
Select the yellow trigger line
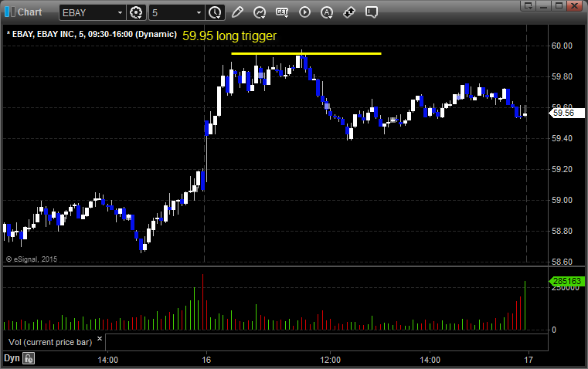tap(307, 53)
